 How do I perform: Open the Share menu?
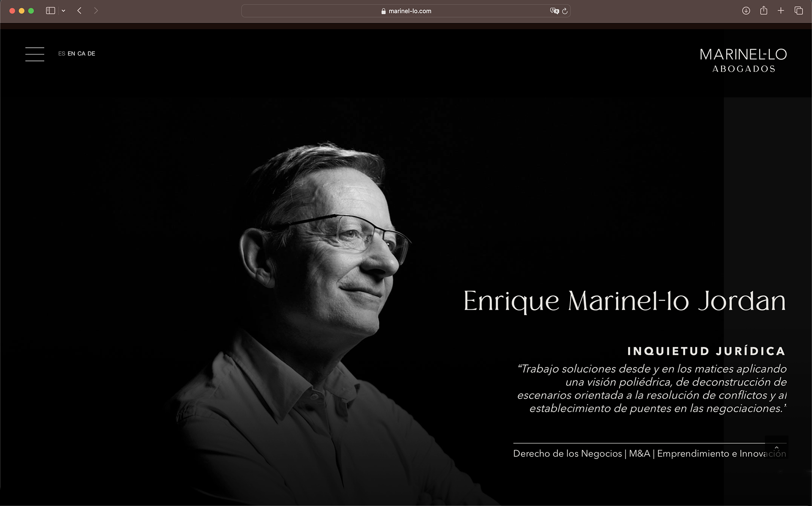click(x=763, y=11)
